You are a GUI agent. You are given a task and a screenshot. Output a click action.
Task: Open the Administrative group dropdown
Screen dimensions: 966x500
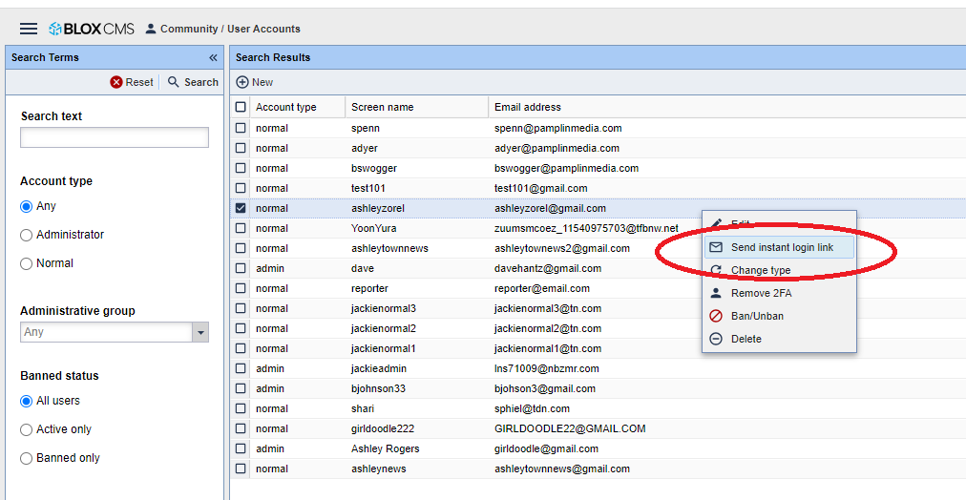click(x=201, y=332)
